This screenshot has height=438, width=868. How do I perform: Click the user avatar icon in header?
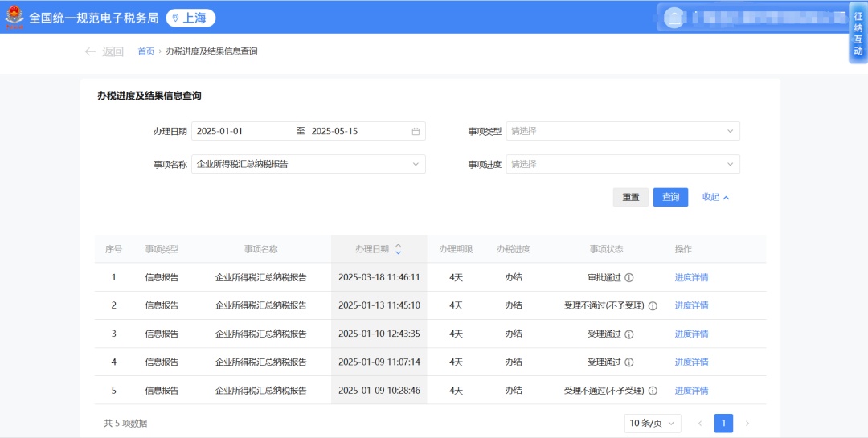674,18
